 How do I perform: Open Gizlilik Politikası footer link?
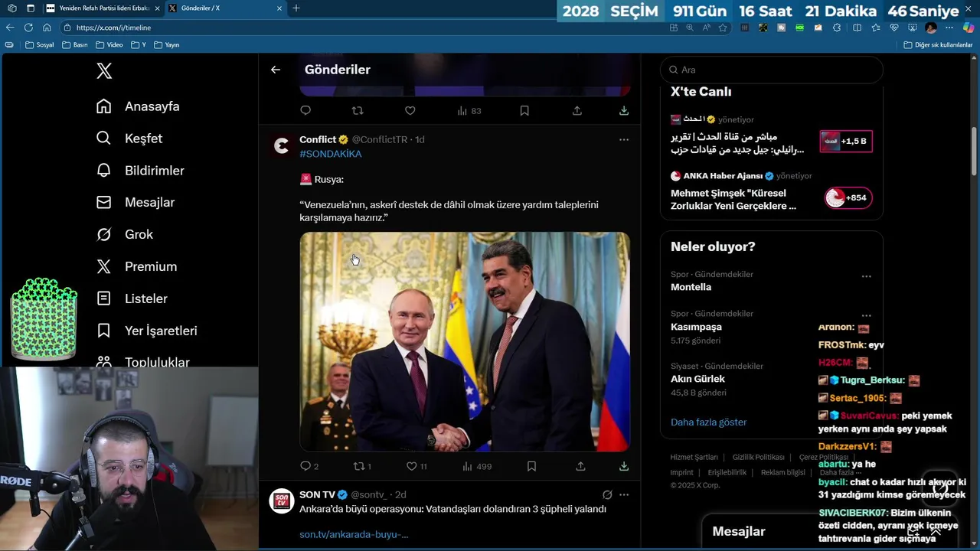[758, 458]
